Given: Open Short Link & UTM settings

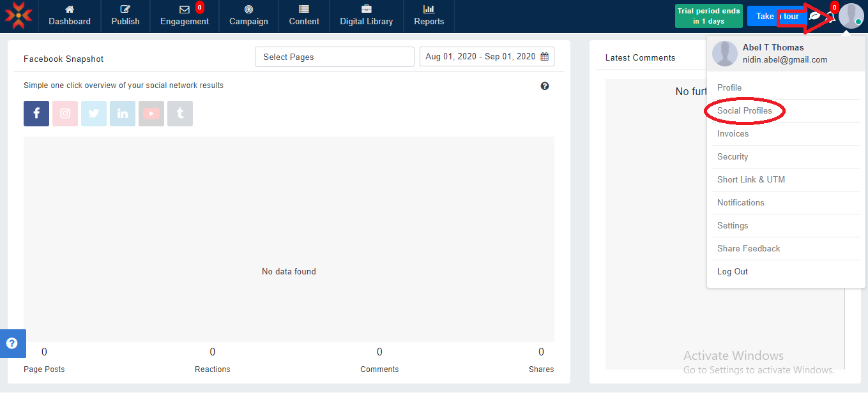Looking at the screenshot, I should [750, 180].
